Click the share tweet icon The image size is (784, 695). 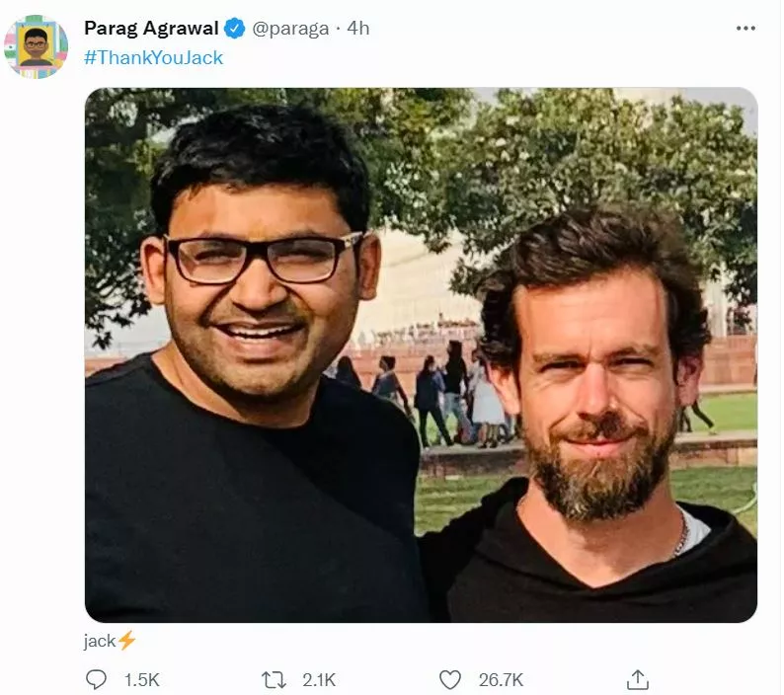638,679
